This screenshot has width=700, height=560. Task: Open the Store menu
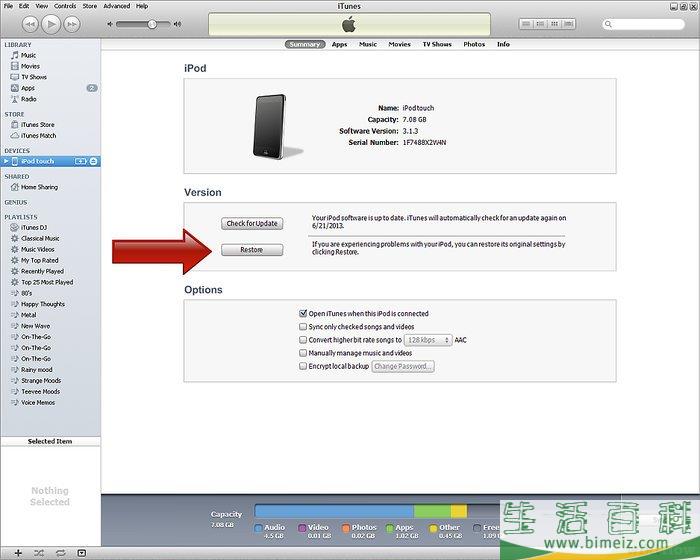point(90,6)
